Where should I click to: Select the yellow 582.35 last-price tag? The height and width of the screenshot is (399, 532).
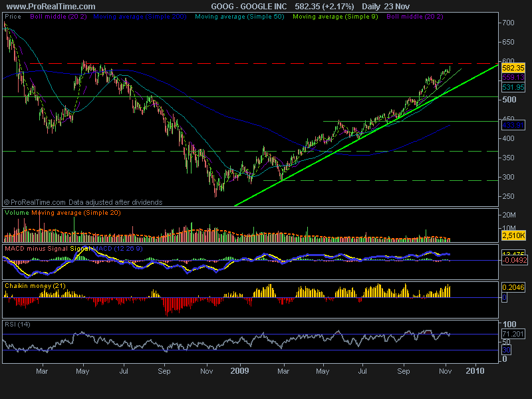(513, 68)
